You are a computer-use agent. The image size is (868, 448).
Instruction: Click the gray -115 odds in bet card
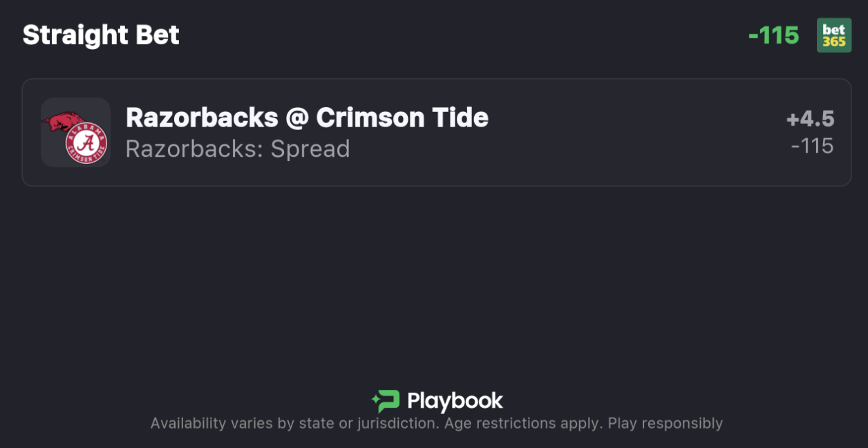click(x=812, y=146)
